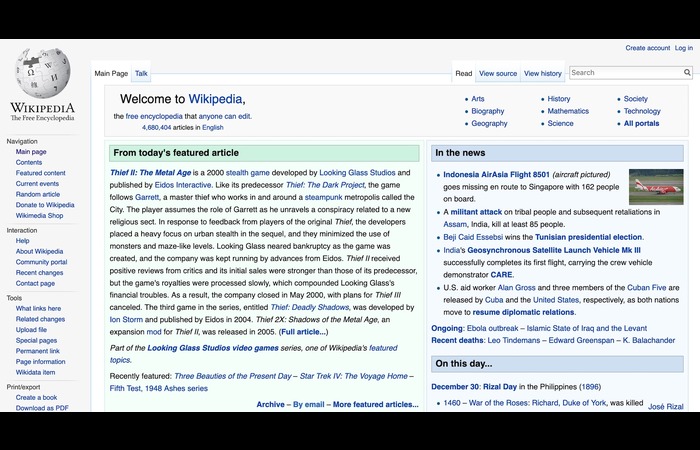Open About Wikipedia link
This screenshot has height=450, width=700.
(39, 251)
